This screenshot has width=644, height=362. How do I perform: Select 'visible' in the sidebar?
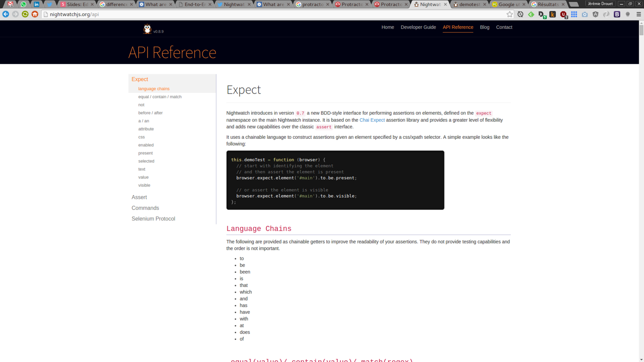(144, 185)
